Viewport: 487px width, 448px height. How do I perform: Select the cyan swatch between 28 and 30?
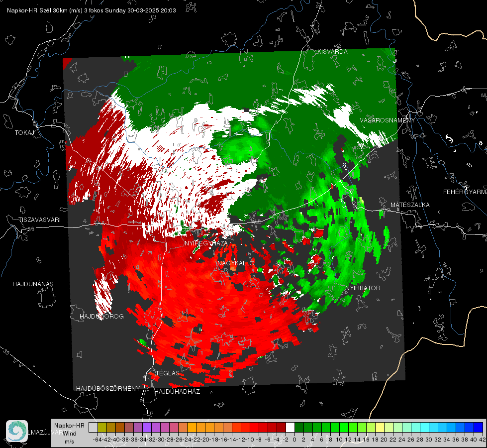[x=425, y=427]
